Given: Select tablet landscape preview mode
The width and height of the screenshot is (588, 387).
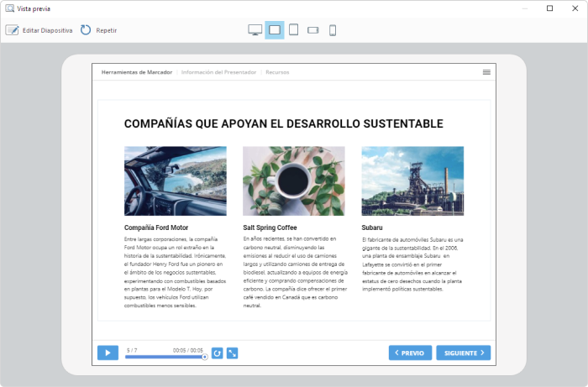Looking at the screenshot, I should click(275, 30).
